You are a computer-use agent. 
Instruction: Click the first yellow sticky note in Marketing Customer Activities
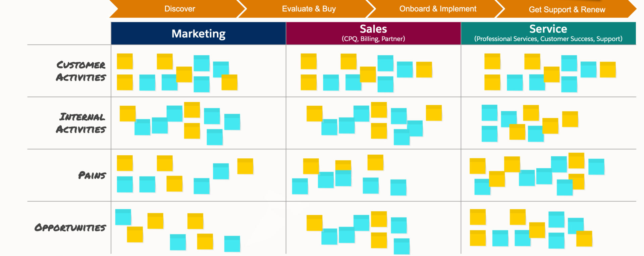(125, 61)
